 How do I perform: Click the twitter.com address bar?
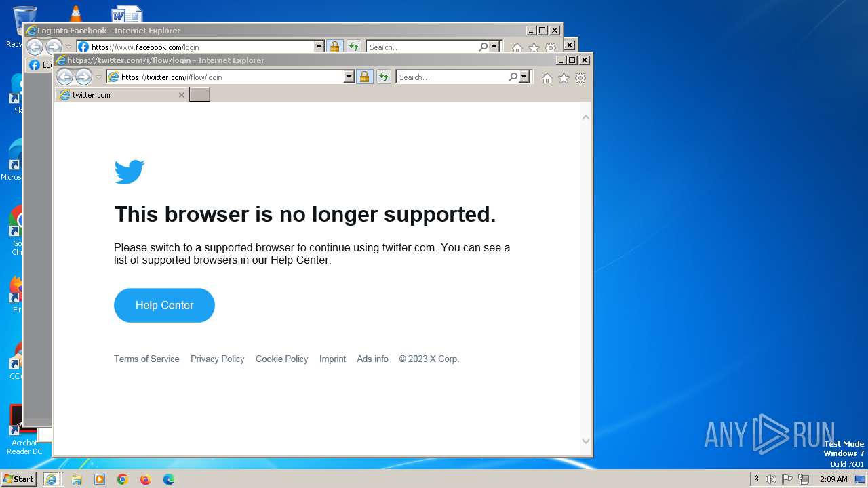(x=225, y=77)
